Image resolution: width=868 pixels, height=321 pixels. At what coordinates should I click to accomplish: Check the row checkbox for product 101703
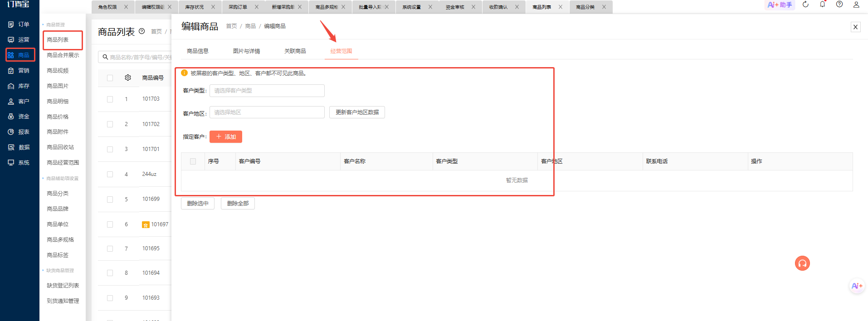tap(110, 99)
